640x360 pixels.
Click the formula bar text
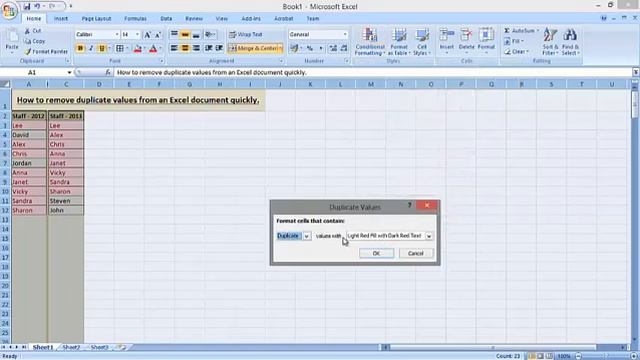211,72
